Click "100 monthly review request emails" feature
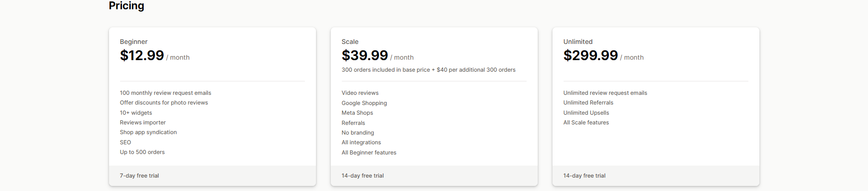The image size is (868, 191). point(165,93)
